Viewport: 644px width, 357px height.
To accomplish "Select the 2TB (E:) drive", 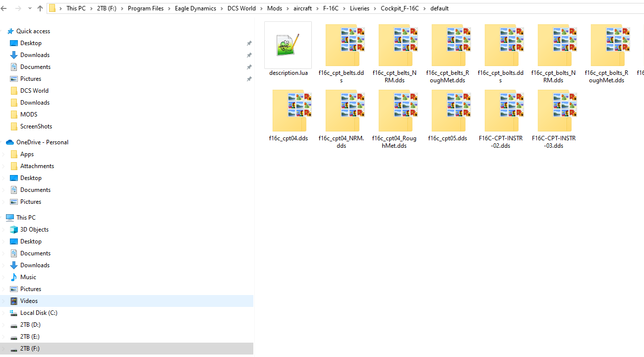I will [30, 337].
